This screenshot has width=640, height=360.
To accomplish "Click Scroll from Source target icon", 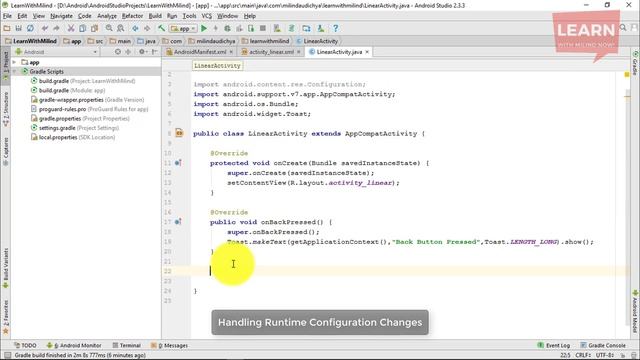I will pyautogui.click(x=118, y=52).
